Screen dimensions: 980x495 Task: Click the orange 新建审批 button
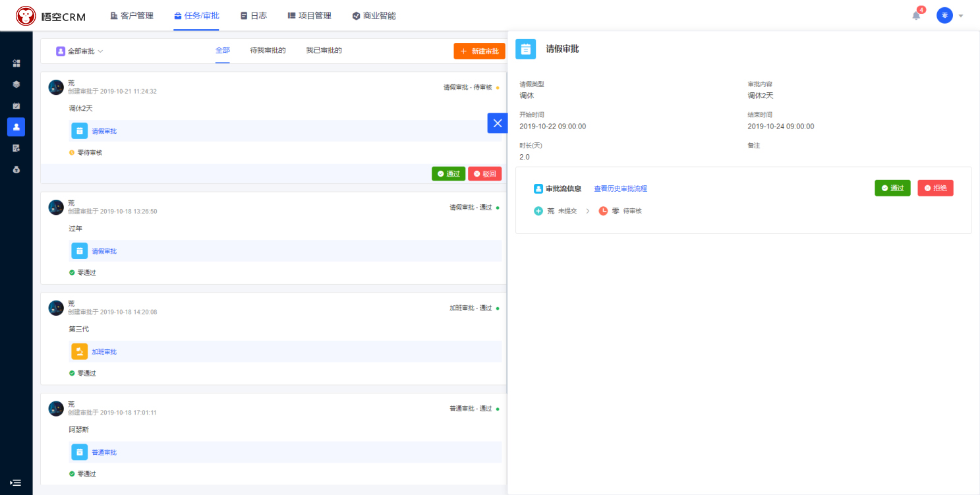[479, 51]
